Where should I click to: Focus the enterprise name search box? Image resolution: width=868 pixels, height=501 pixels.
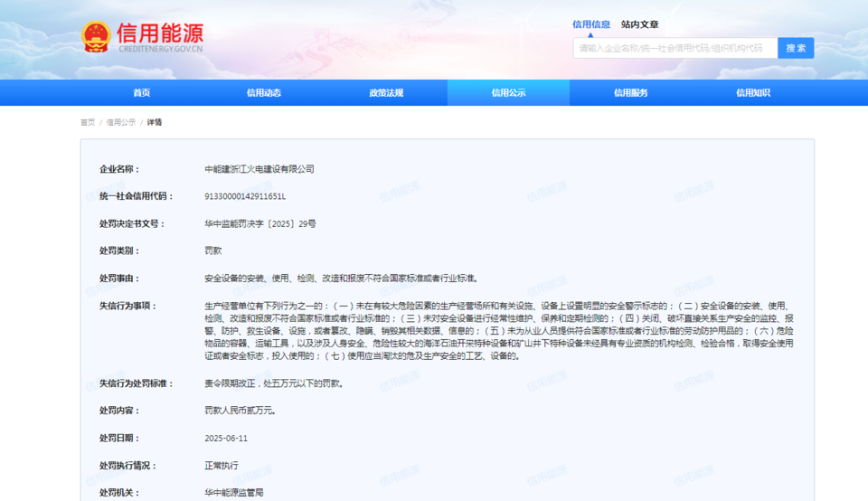coord(675,48)
